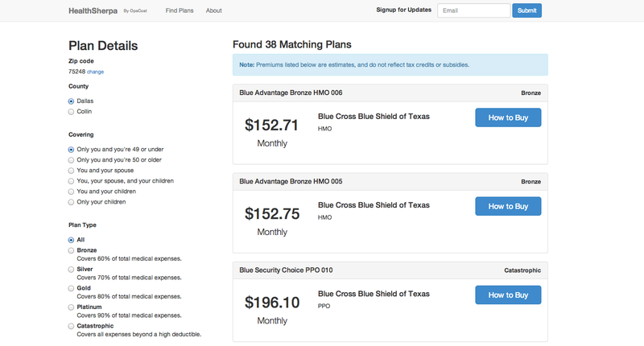The height and width of the screenshot is (346, 644).
Task: Click insurer name in HMO 006 card
Action: [374, 117]
